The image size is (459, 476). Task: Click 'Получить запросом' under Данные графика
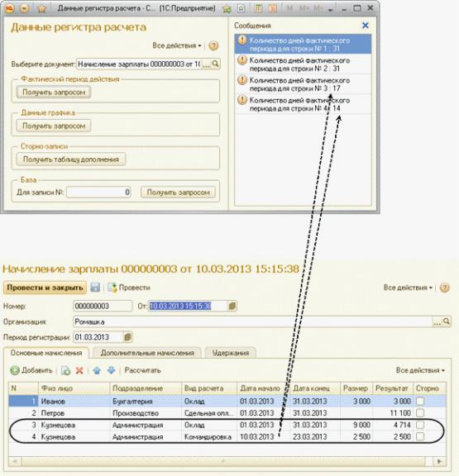pyautogui.click(x=54, y=126)
